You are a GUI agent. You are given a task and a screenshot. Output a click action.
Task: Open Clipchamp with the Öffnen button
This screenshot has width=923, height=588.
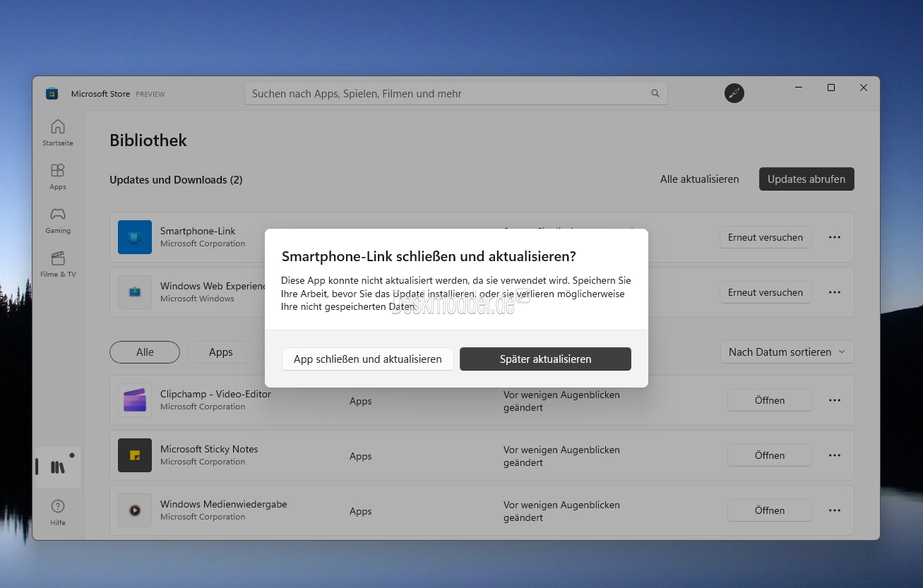[x=770, y=400]
